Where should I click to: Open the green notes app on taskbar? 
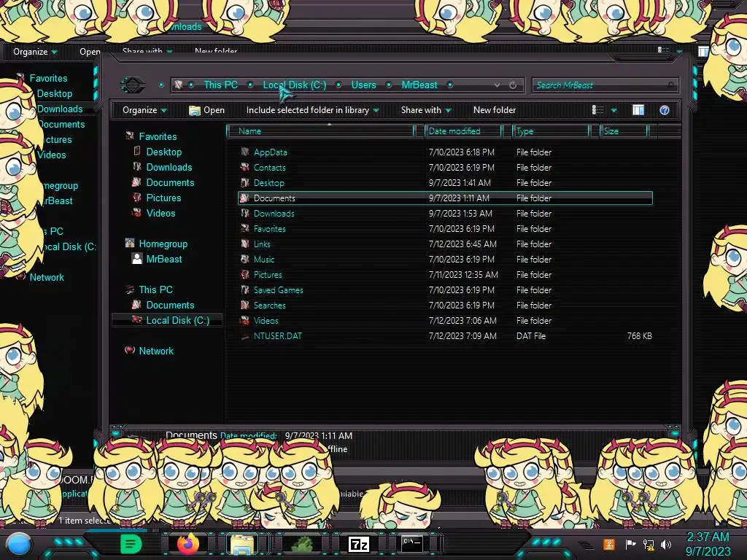pyautogui.click(x=131, y=544)
